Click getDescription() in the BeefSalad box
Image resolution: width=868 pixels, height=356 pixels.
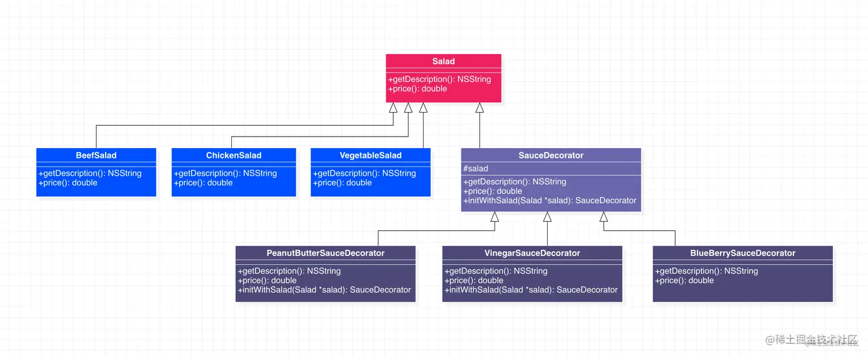click(x=90, y=173)
